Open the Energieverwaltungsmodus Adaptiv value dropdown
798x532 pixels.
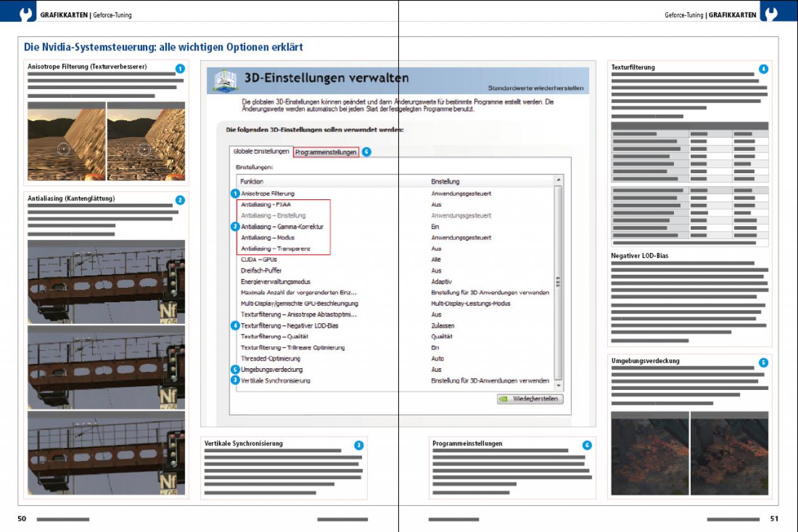tap(442, 282)
